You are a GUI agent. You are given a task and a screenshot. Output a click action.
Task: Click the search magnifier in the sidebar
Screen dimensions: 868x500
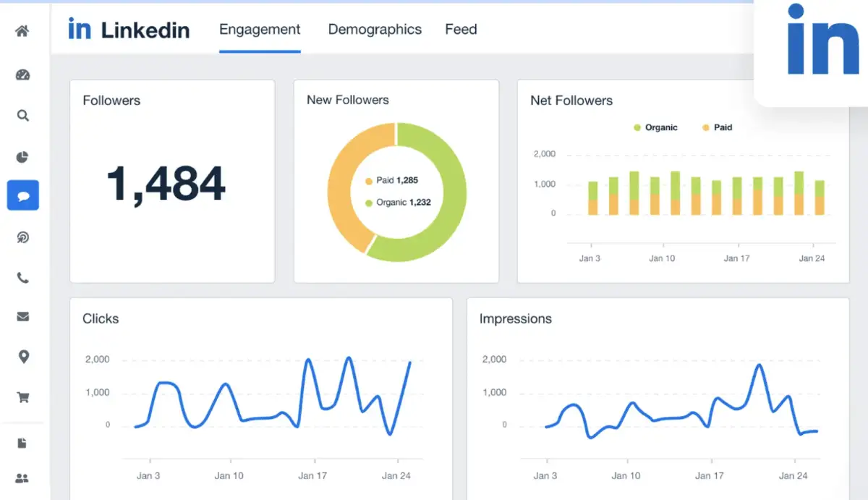(22, 115)
